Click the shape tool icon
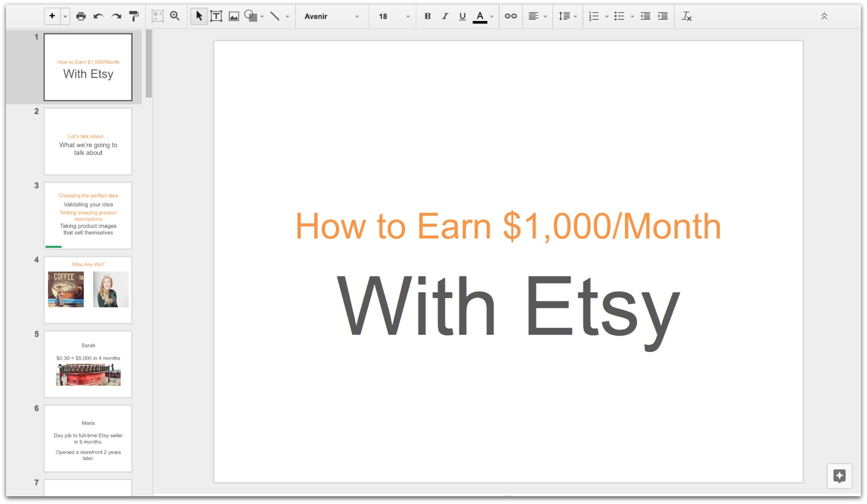 pos(251,16)
